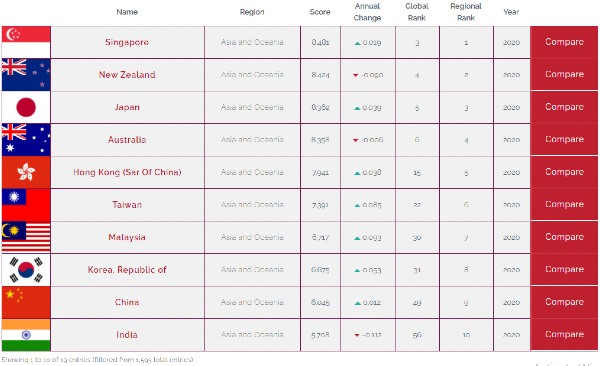Viewport: 600px width, 366px height.
Task: Sort by the Annual Change column header
Action: [367, 12]
